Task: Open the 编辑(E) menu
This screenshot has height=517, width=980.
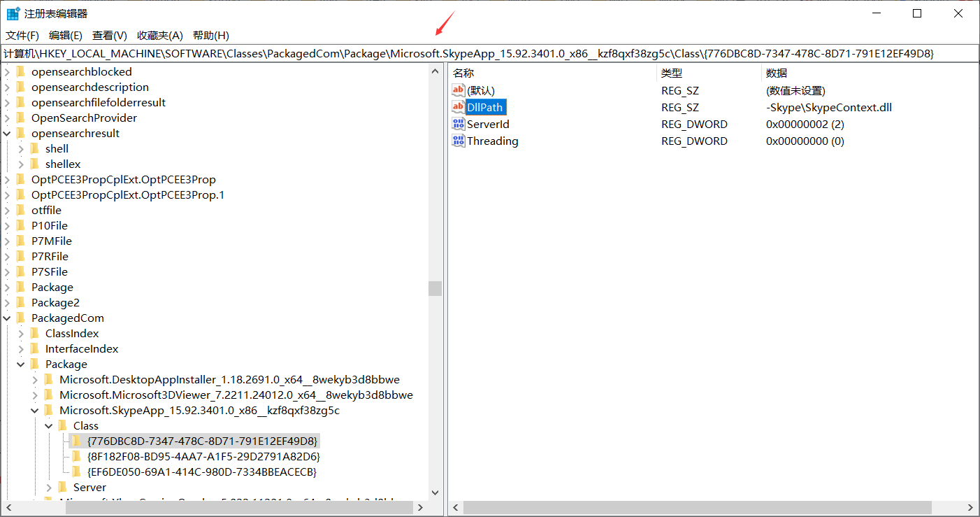Action: [65, 35]
